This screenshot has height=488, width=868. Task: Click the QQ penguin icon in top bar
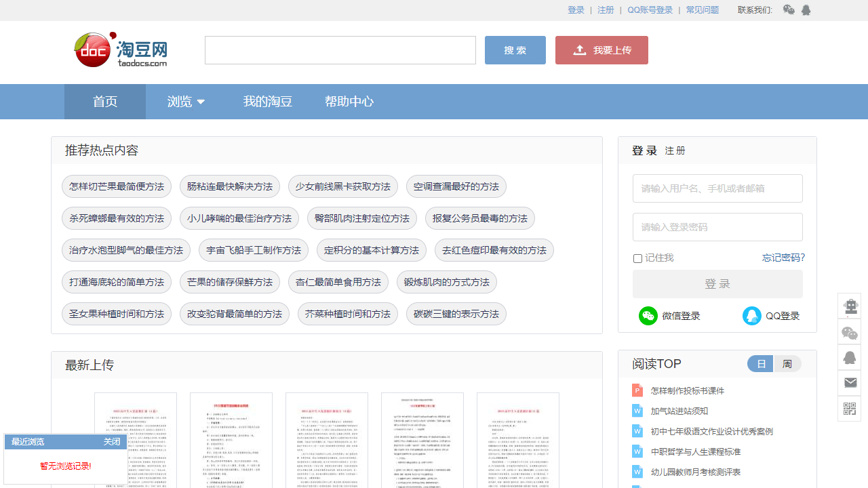806,9
